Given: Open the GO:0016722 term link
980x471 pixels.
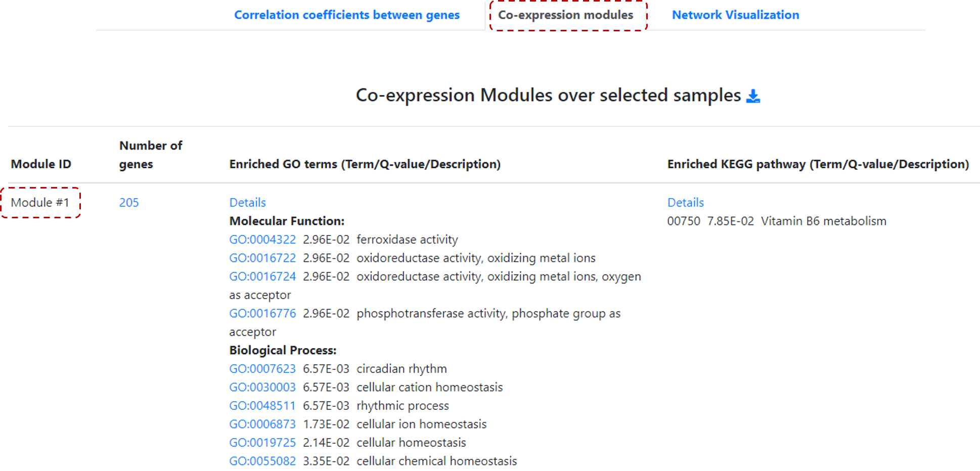Looking at the screenshot, I should pos(262,258).
